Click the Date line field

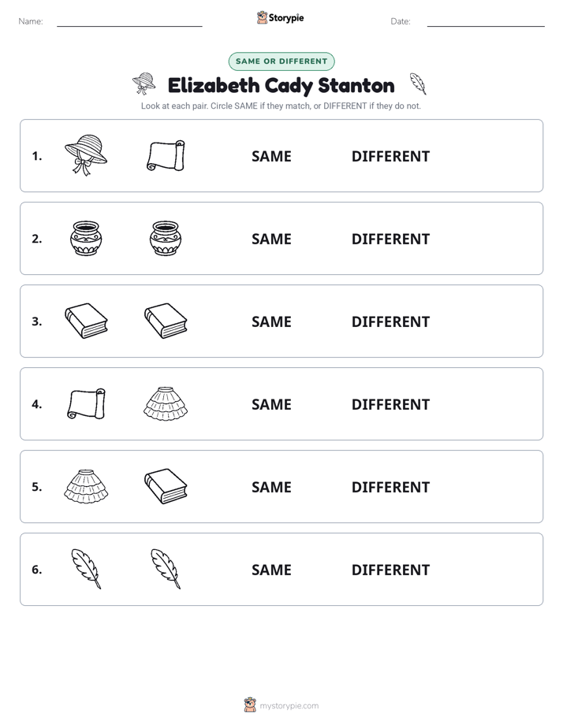(x=486, y=21)
